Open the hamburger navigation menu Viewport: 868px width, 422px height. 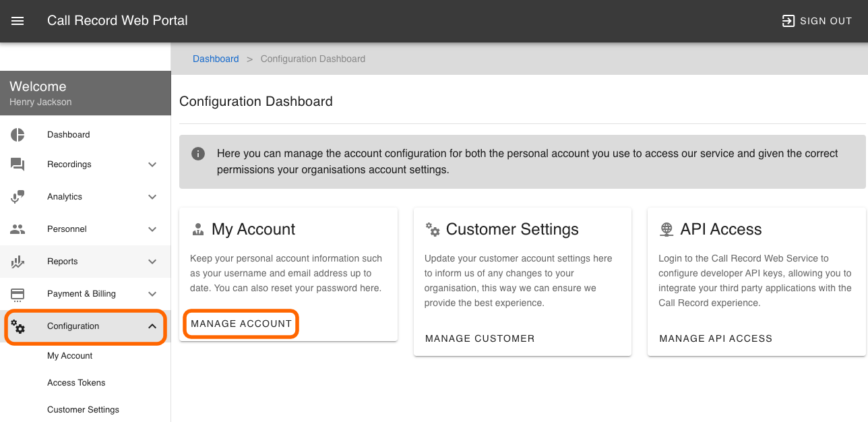[x=18, y=21]
